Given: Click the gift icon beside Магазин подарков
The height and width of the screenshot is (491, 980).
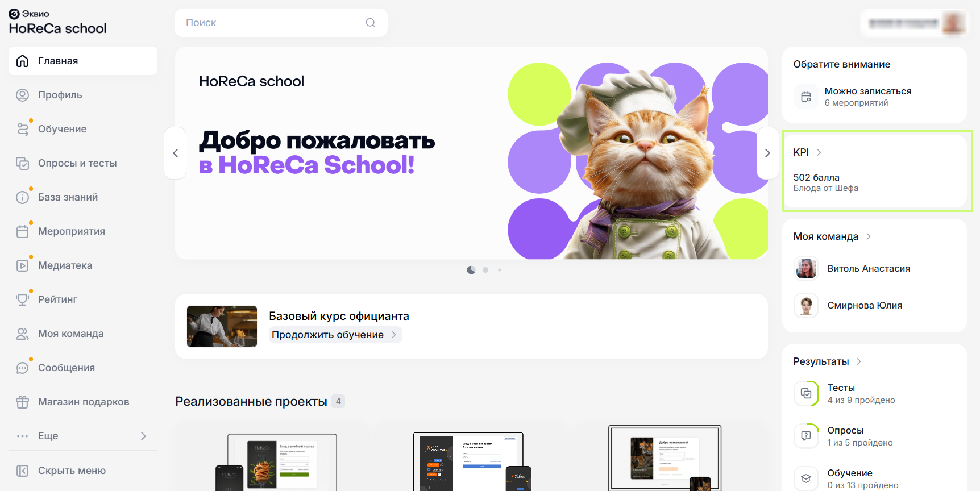Looking at the screenshot, I should 22,402.
